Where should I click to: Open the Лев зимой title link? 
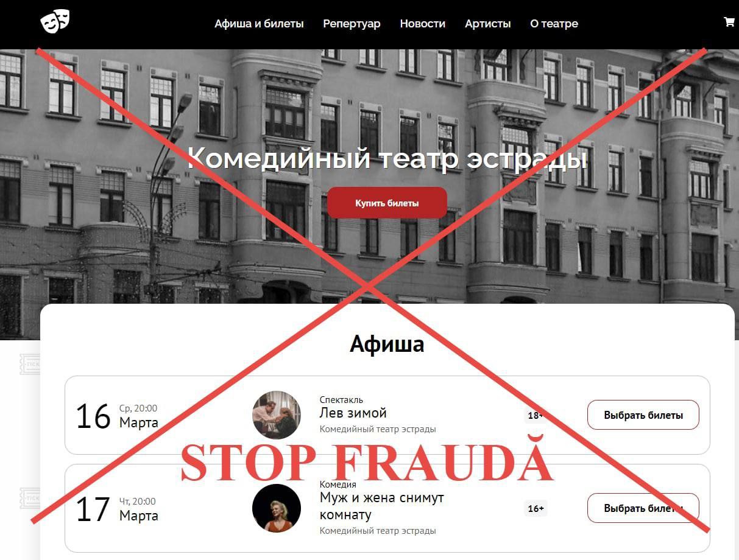point(353,413)
